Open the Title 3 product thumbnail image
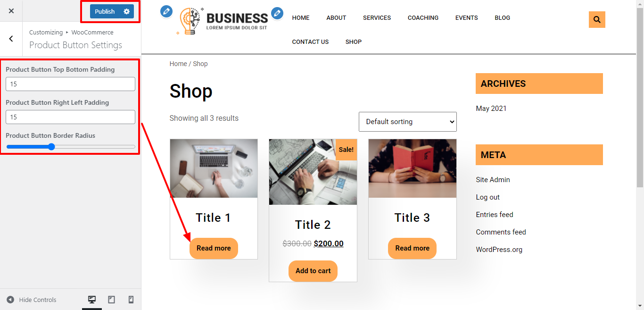This screenshot has height=310, width=644. pyautogui.click(x=413, y=168)
